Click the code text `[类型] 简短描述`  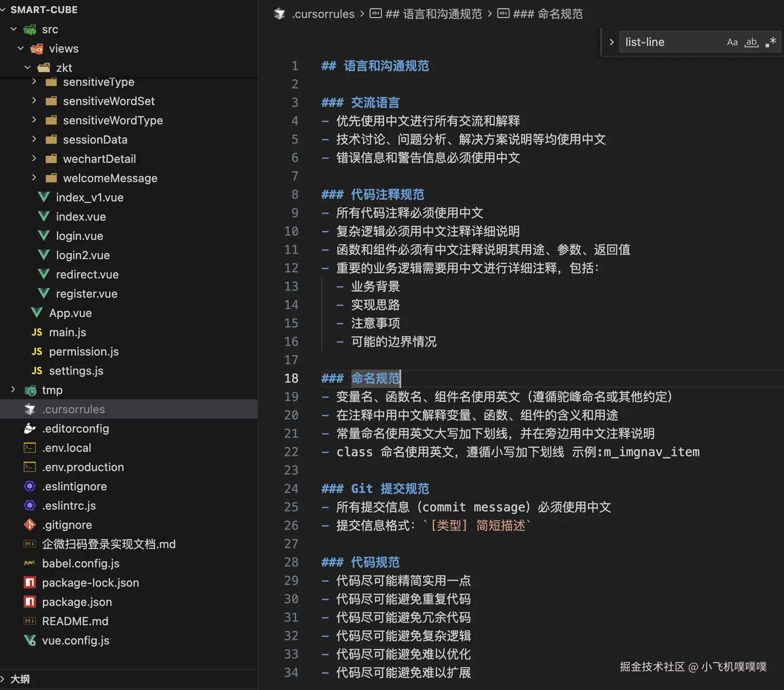click(x=477, y=525)
